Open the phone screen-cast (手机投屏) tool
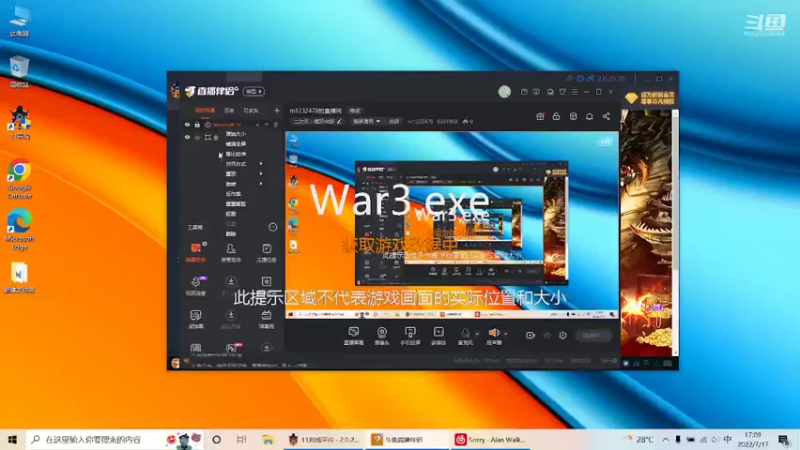Image resolution: width=800 pixels, height=450 pixels. [x=410, y=336]
